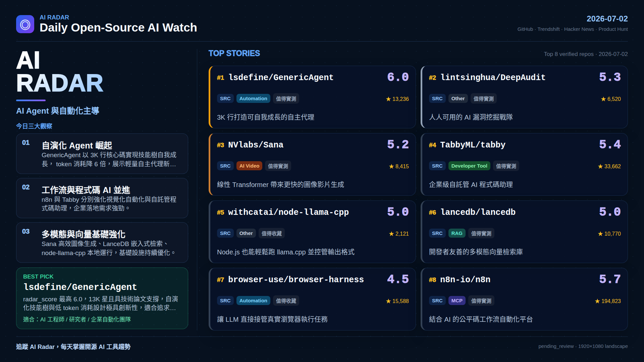Click the 4.5 radar score on browser-use/browser-harness
The width and height of the screenshot is (644, 362).
398,280
